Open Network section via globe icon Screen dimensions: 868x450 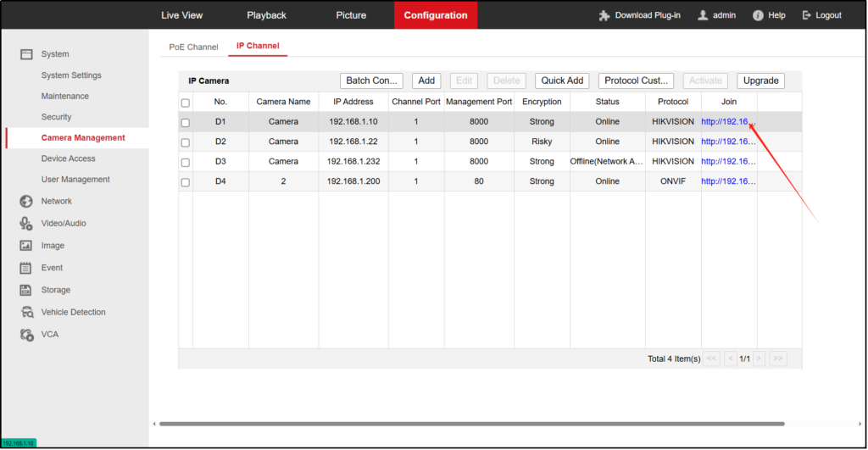(26, 201)
